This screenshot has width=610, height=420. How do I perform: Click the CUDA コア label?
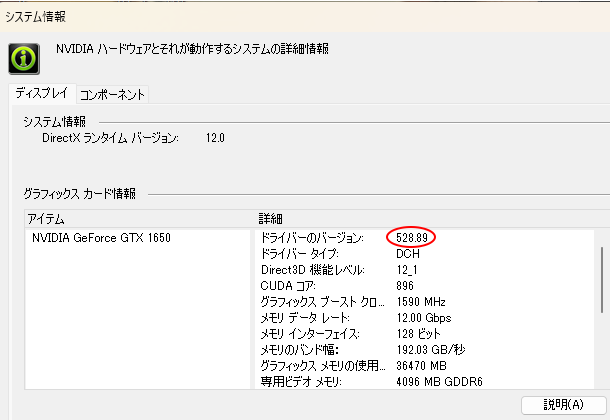pyautogui.click(x=288, y=286)
